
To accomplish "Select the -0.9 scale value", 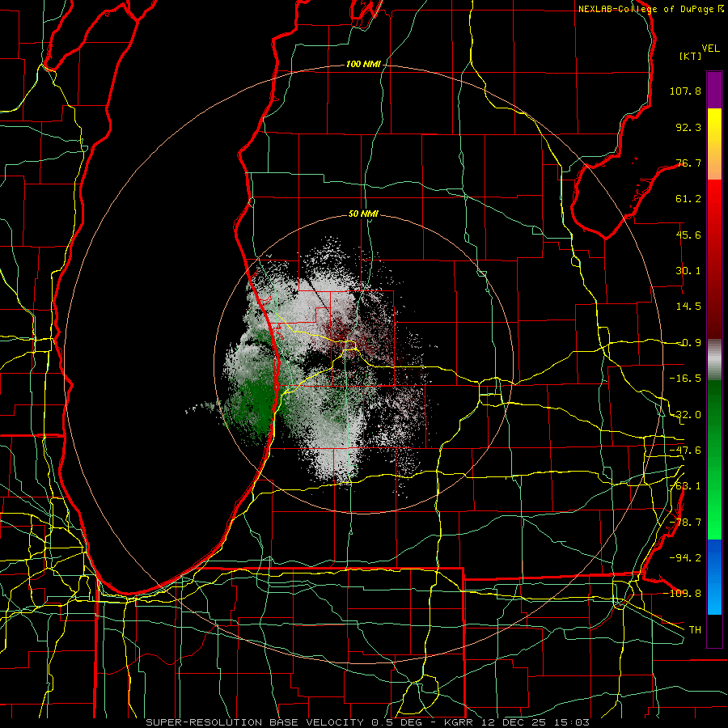I will tap(688, 343).
